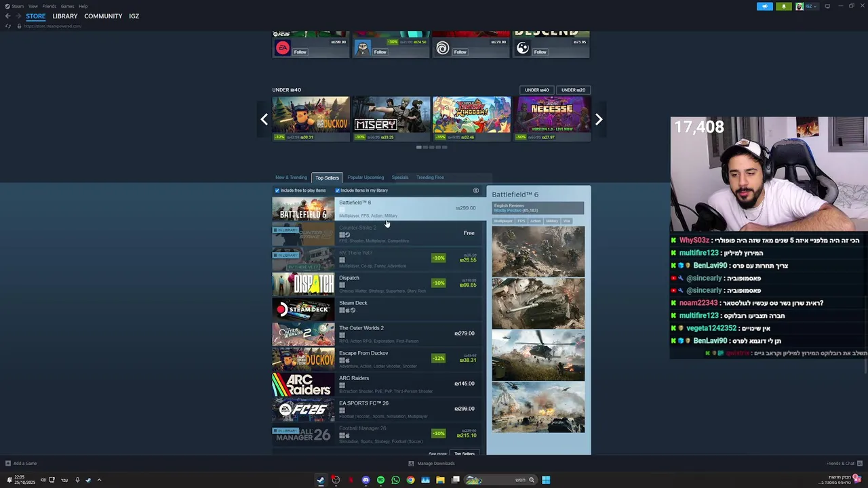The image size is (868, 488).
Task: Open the Windows Start menu
Action: (x=546, y=480)
